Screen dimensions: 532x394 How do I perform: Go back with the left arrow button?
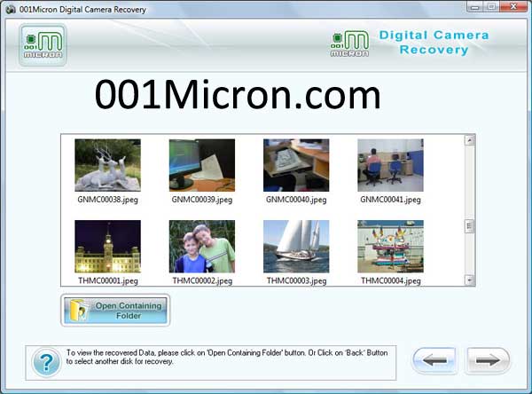tap(434, 360)
